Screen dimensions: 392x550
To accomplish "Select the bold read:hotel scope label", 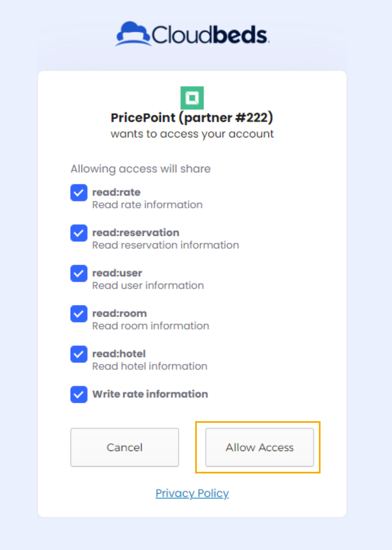I will click(x=119, y=354).
